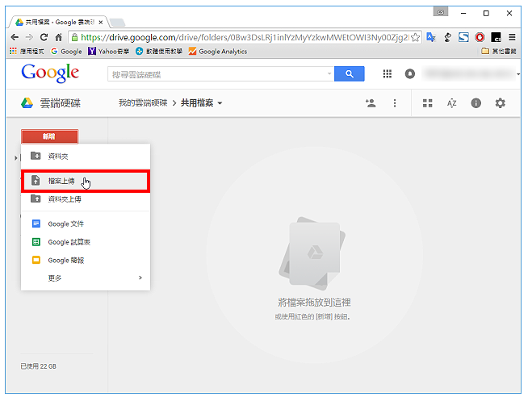The image size is (532, 401).
Task: Open the AZ sort options
Action: [x=451, y=103]
